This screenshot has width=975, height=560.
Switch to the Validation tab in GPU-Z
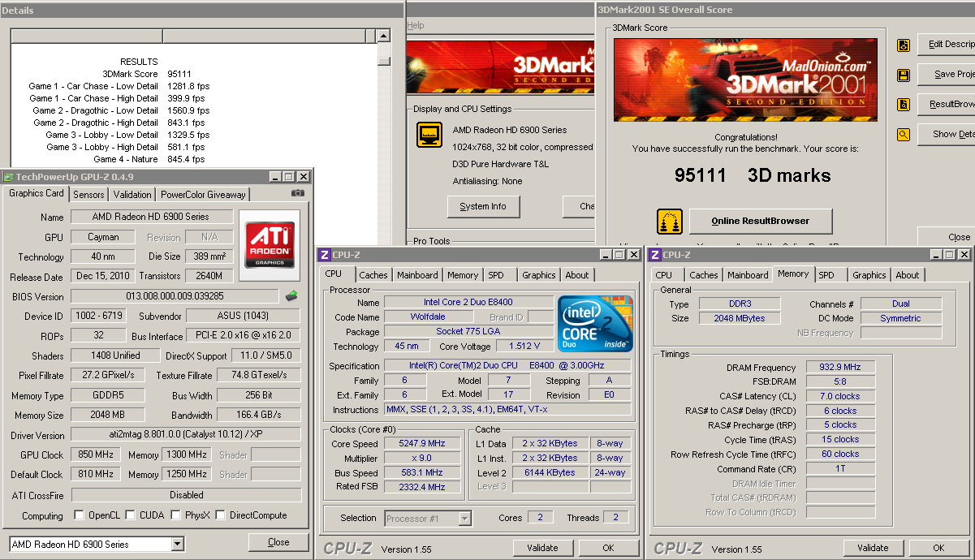point(132,195)
